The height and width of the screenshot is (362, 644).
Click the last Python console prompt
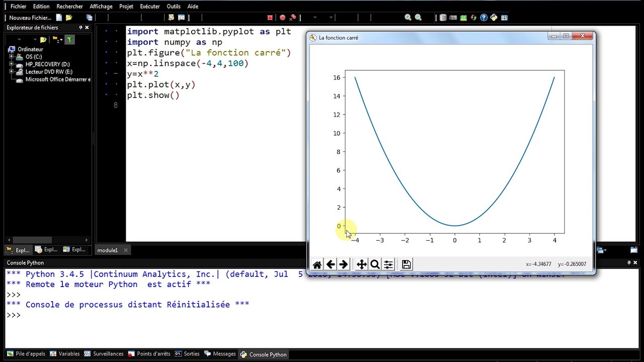click(x=14, y=315)
